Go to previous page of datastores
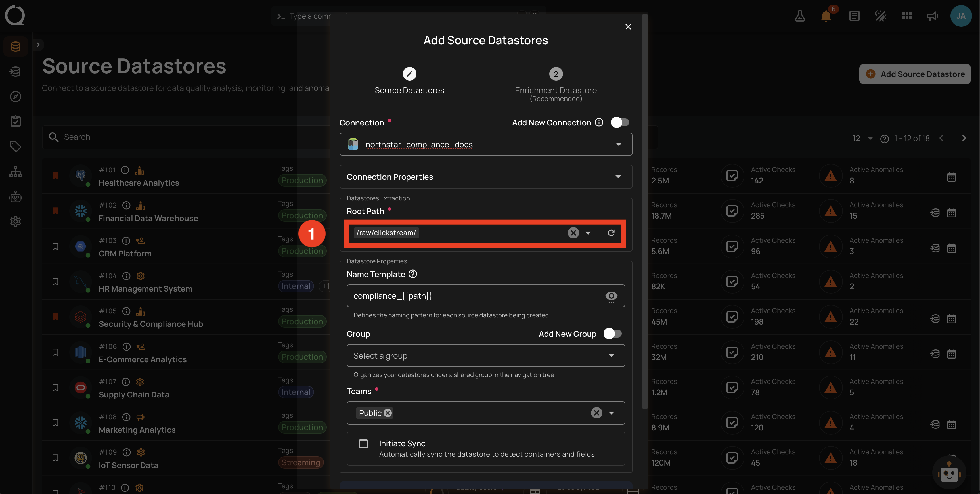 pos(942,138)
